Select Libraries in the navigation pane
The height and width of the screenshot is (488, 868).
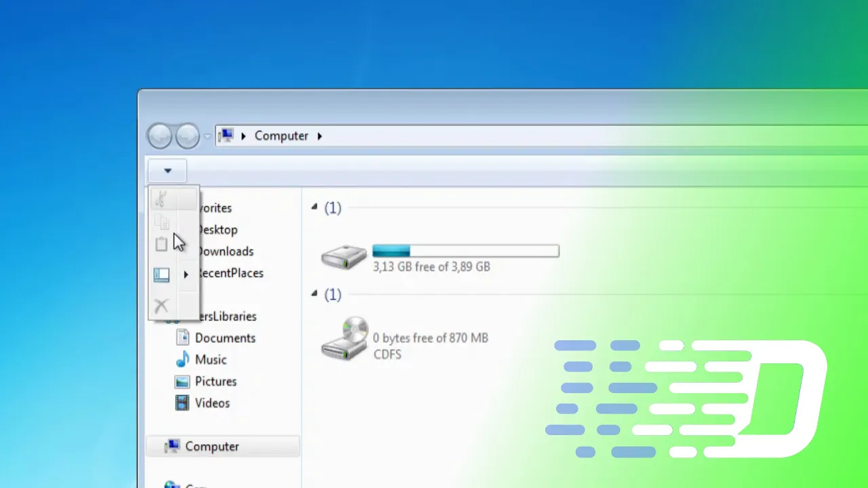(228, 317)
